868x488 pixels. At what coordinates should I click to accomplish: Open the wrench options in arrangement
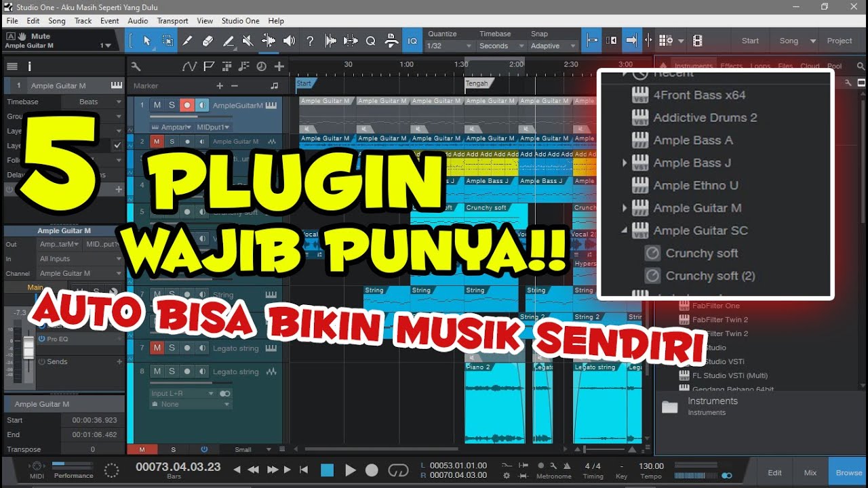(136, 66)
